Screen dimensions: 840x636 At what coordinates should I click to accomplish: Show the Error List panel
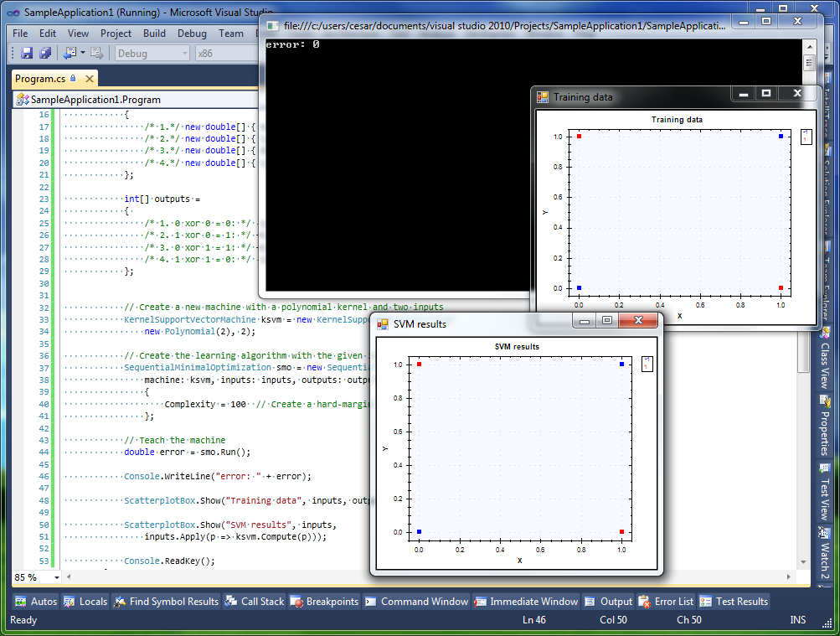[666, 601]
